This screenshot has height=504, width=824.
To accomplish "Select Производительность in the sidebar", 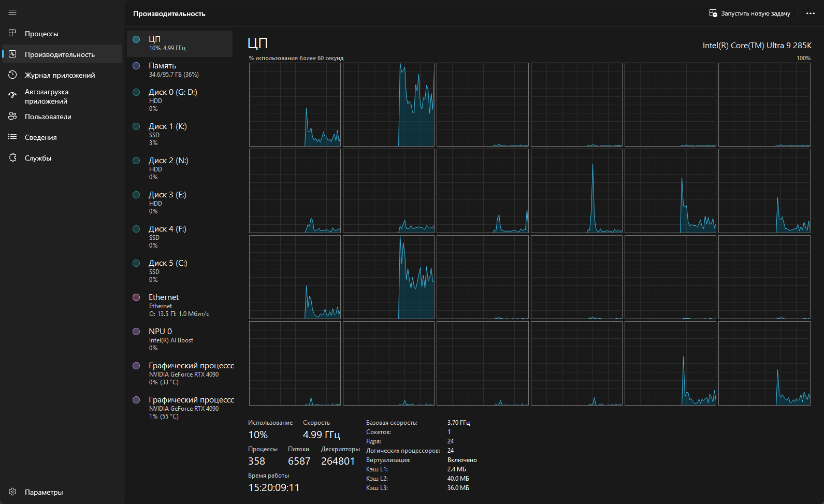I will tap(60, 54).
